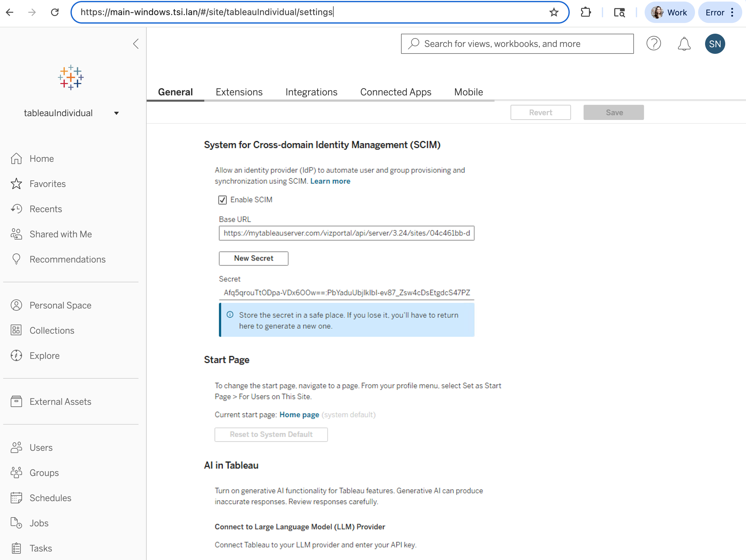Switch to the Connected Apps tab
The width and height of the screenshot is (746, 560).
coord(395,92)
